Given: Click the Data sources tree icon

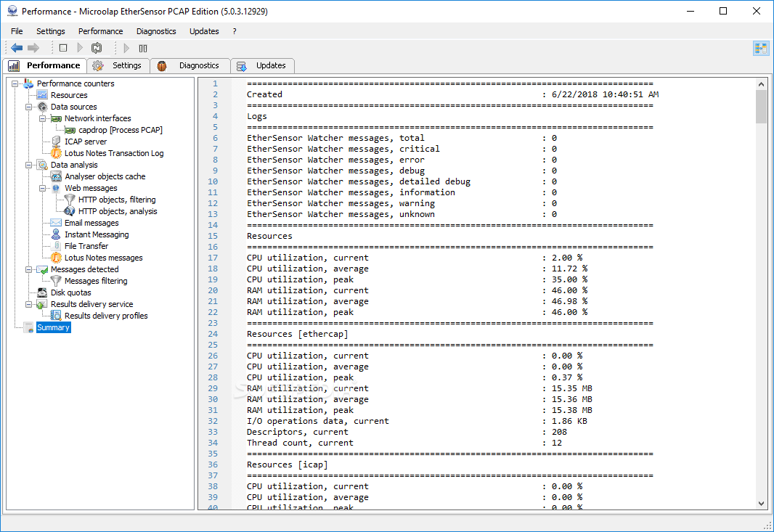Looking at the screenshot, I should click(x=42, y=107).
